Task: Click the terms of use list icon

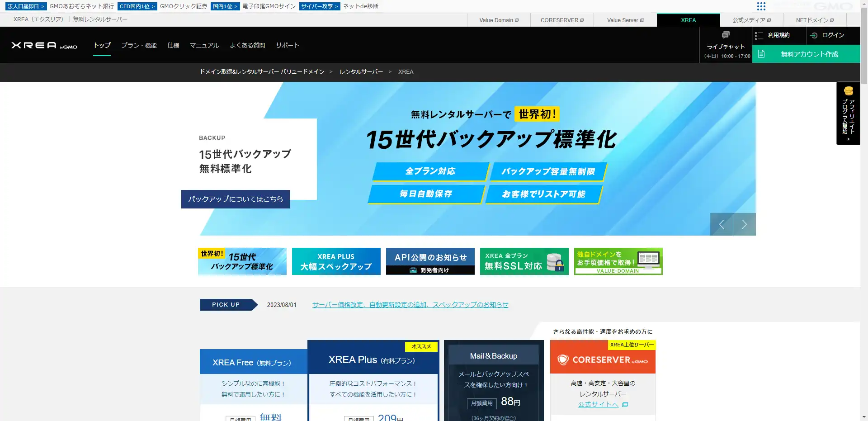Action: pyautogui.click(x=759, y=35)
